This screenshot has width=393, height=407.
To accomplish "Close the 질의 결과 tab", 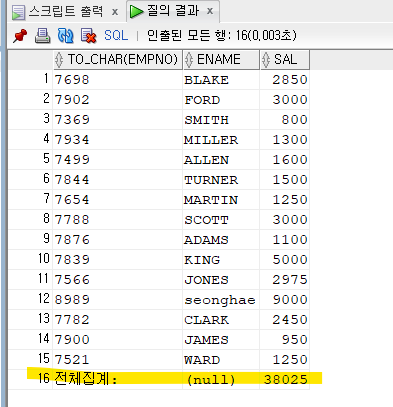I will 210,11.
